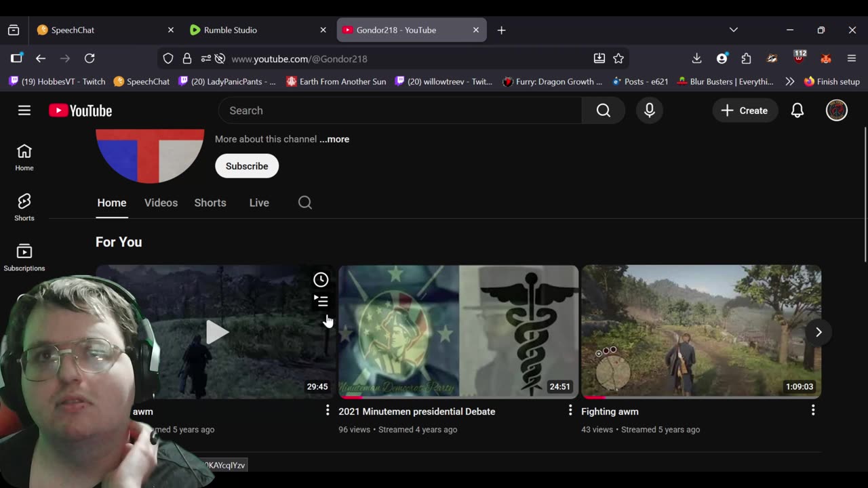The width and height of the screenshot is (868, 488).
Task: Open the willowtreev Twitch bookmark
Action: (x=443, y=81)
